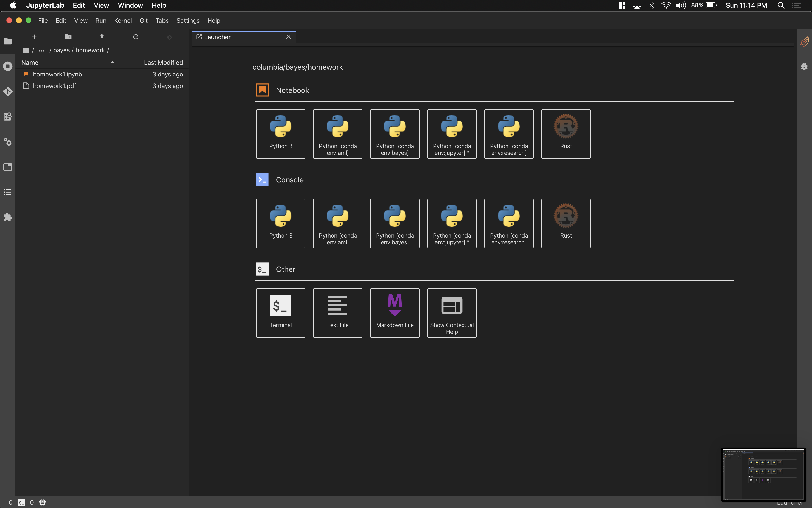The width and height of the screenshot is (812, 508).
Task: Start a new Terminal
Action: click(x=281, y=313)
